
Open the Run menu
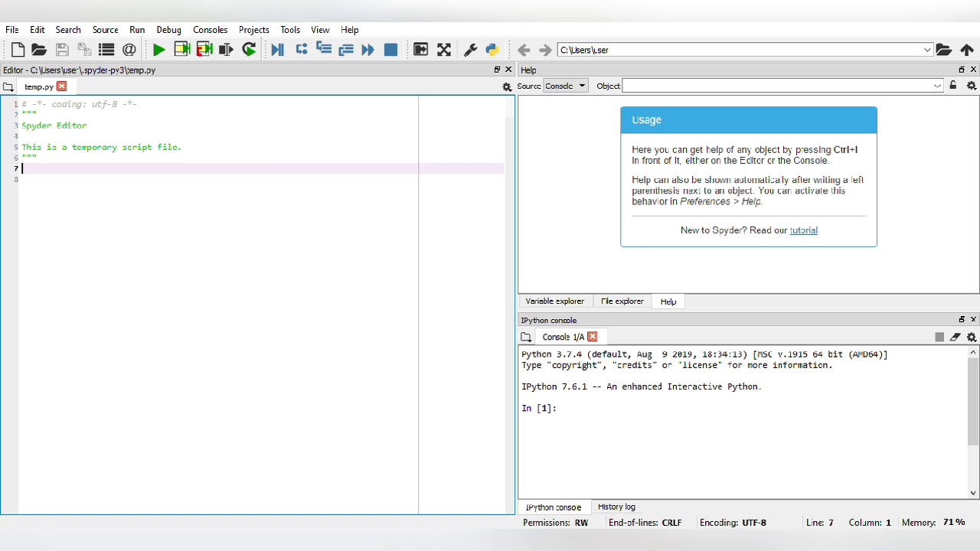pyautogui.click(x=137, y=30)
